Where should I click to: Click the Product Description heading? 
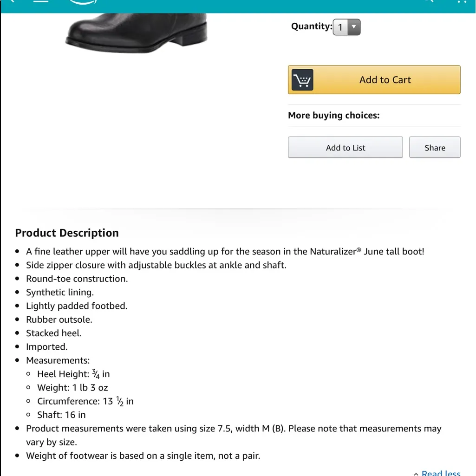click(x=67, y=233)
